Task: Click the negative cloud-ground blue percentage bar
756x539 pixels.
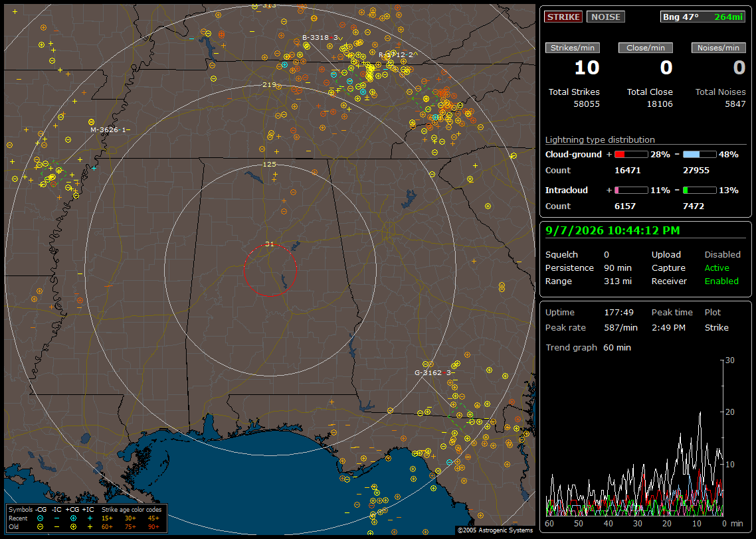Action: tap(700, 154)
